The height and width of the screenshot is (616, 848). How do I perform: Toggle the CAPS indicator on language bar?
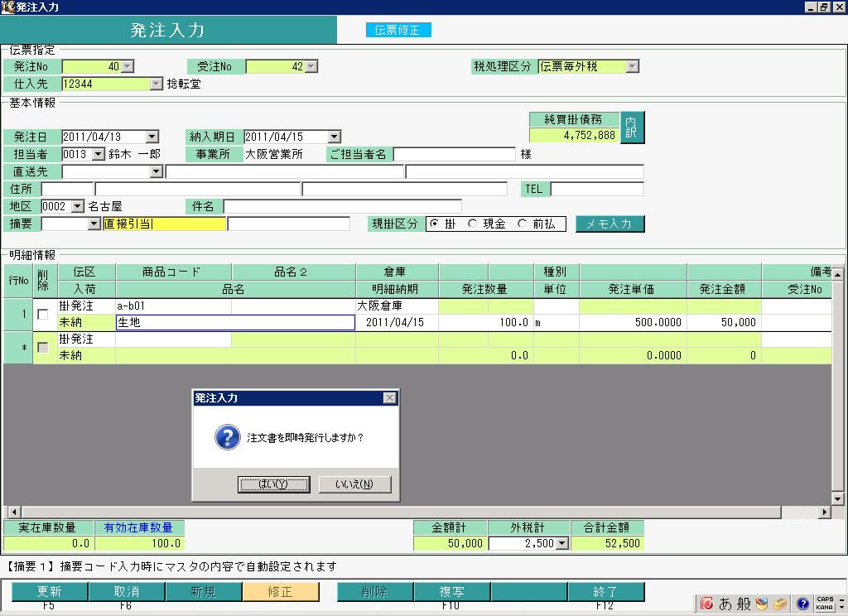pos(824,599)
